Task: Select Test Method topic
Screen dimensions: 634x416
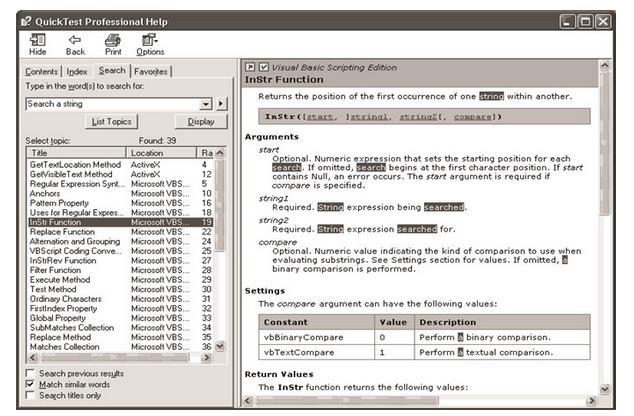Action: point(120,289)
